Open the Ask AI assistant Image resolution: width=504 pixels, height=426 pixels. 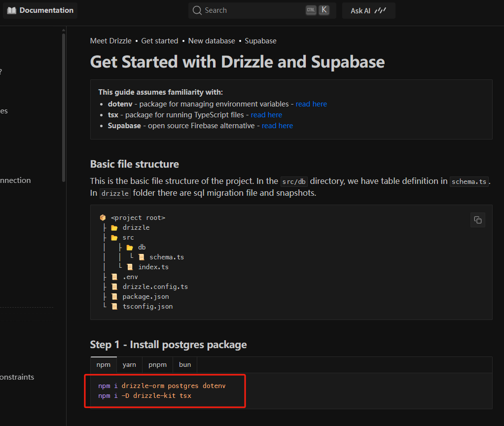pyautogui.click(x=368, y=11)
